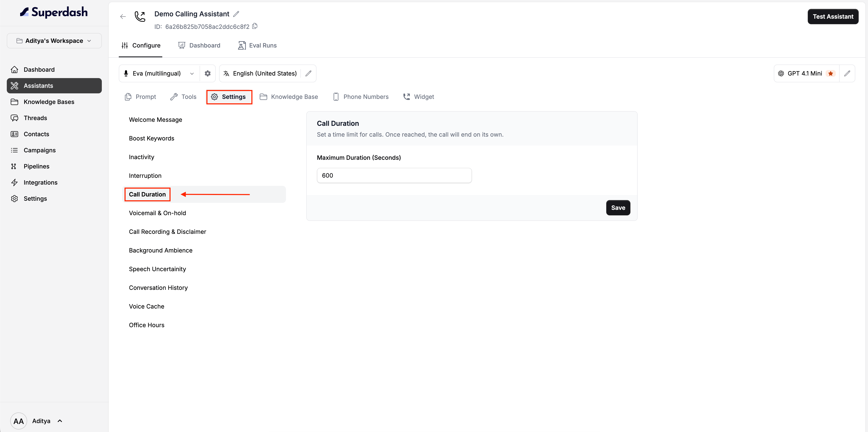Click the sidebar Settings gear icon

[14, 199]
